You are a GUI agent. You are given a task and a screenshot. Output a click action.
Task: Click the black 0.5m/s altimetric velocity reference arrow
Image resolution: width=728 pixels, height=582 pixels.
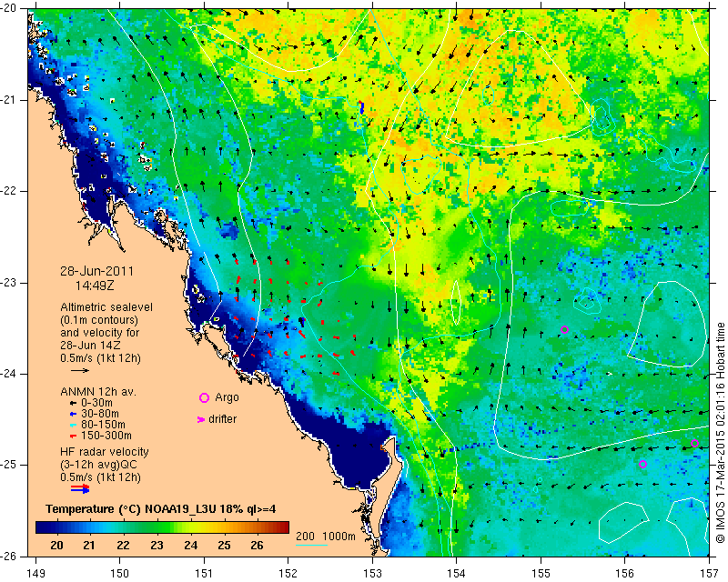pyautogui.click(x=80, y=370)
